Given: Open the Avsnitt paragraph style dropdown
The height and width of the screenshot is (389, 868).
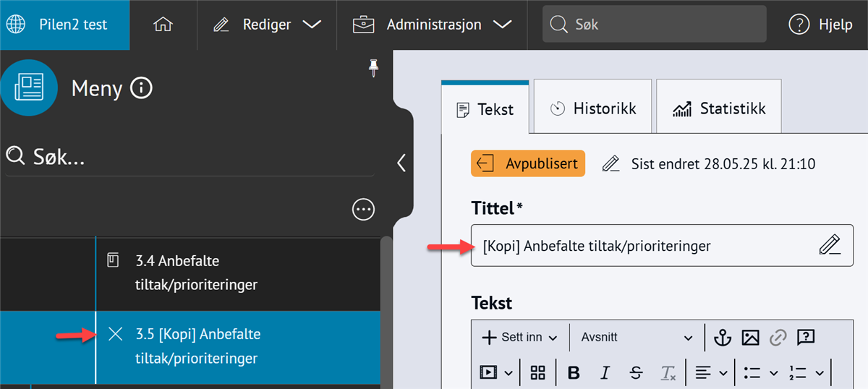Looking at the screenshot, I should (637, 337).
